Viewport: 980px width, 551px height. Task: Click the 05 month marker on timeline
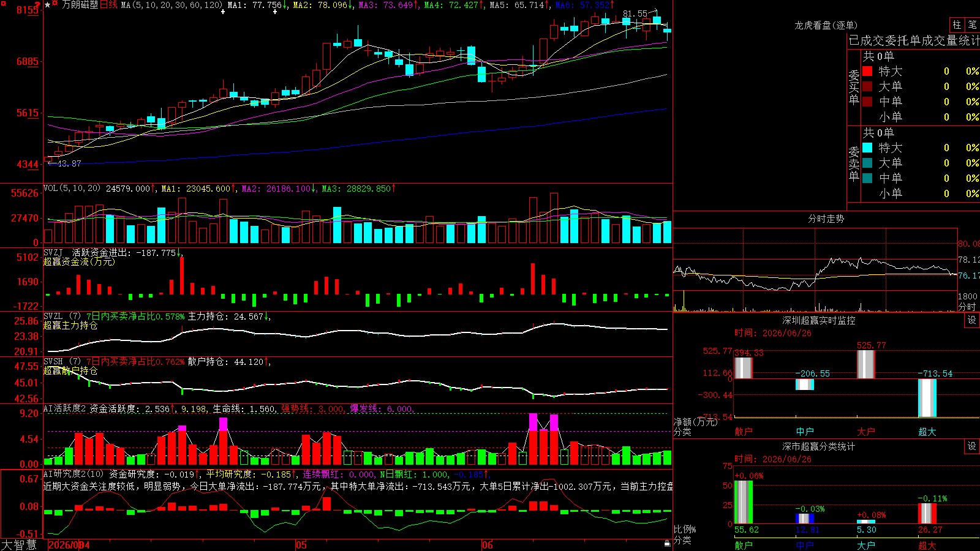click(x=301, y=545)
